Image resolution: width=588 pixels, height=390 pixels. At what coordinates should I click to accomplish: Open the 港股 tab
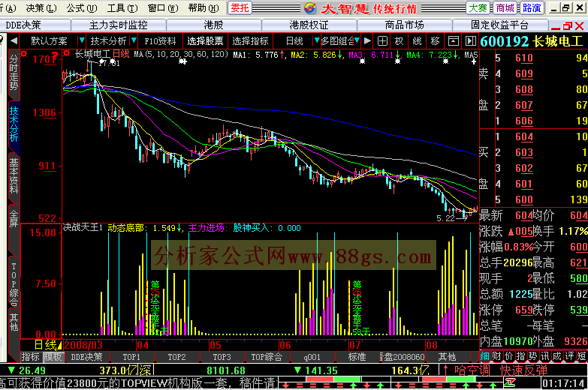point(214,25)
